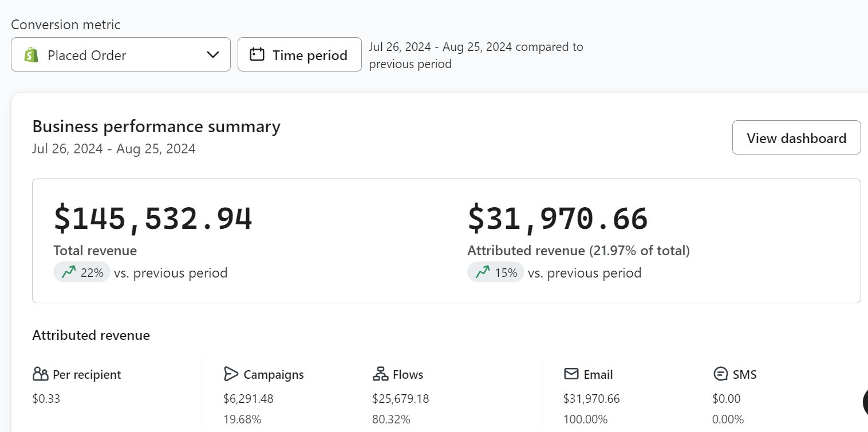Viewport: 868px width, 432px height.
Task: Click the Conversion metric label
Action: (66, 25)
